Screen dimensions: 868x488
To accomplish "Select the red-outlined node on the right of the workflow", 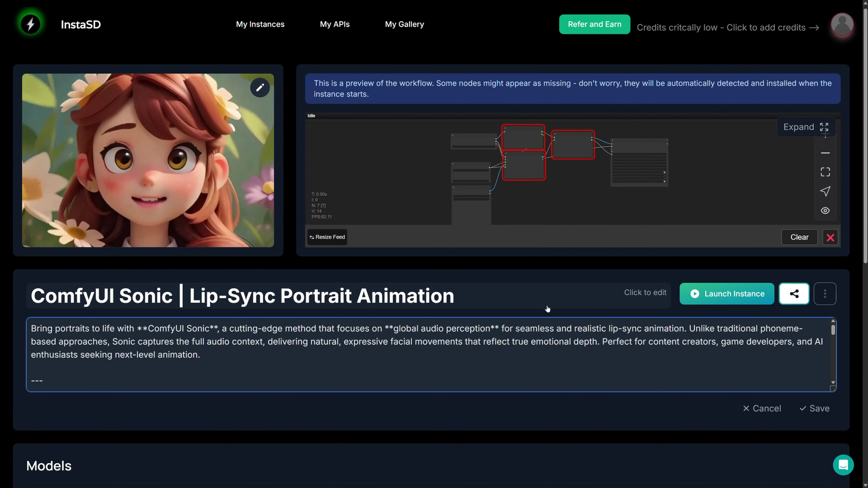I will (x=573, y=145).
